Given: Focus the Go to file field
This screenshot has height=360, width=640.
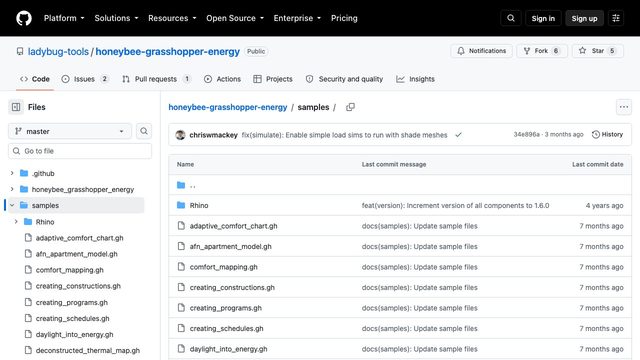Looking at the screenshot, I should pos(80,151).
